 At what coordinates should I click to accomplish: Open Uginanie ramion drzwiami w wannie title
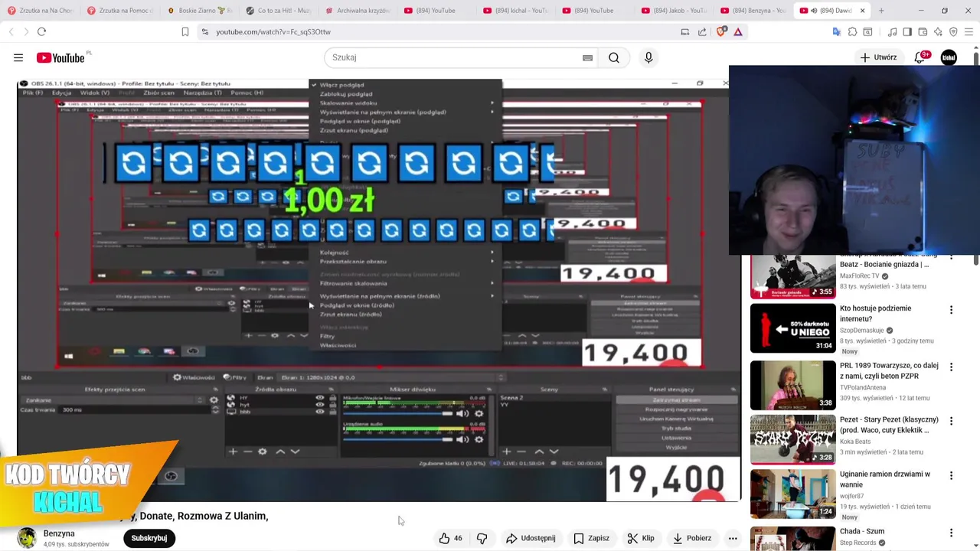[x=885, y=479]
